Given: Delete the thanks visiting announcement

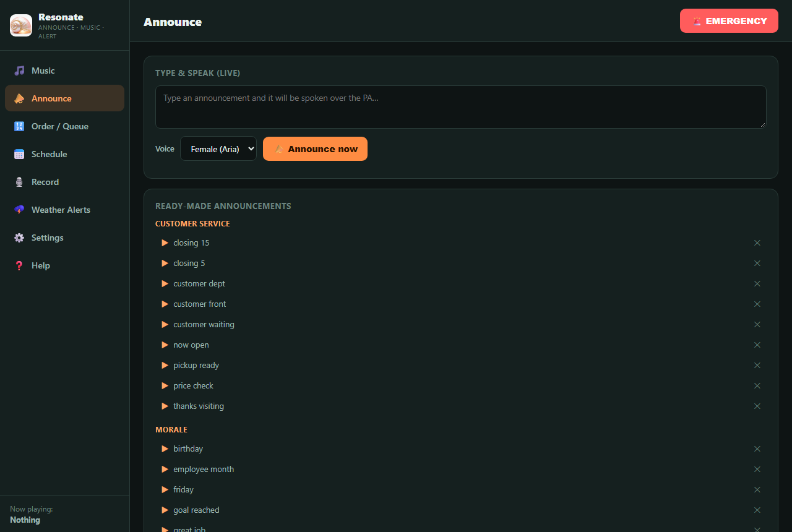Looking at the screenshot, I should 757,406.
